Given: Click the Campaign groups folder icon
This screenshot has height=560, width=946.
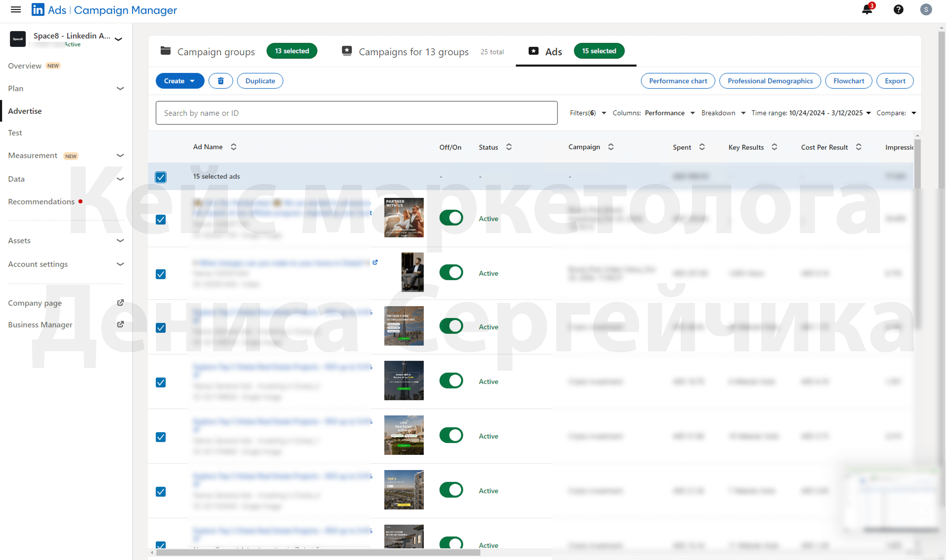Looking at the screenshot, I should (x=165, y=50).
